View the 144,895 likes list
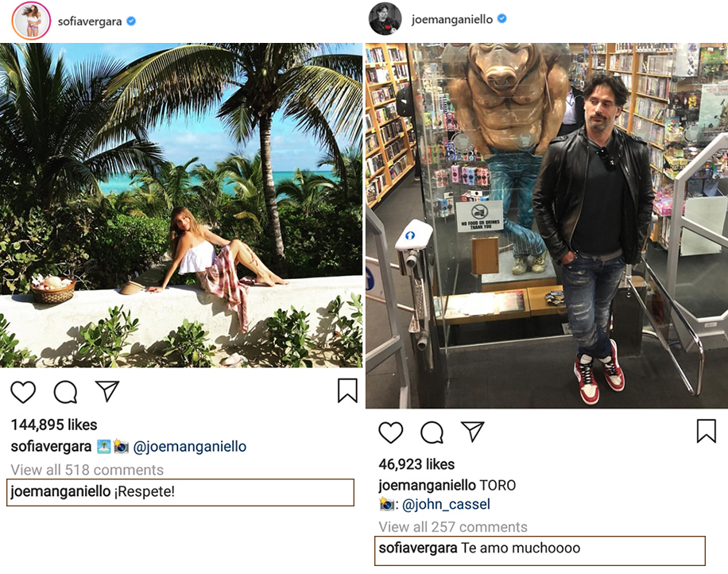Screen dimensions: 728x574 tap(54, 425)
